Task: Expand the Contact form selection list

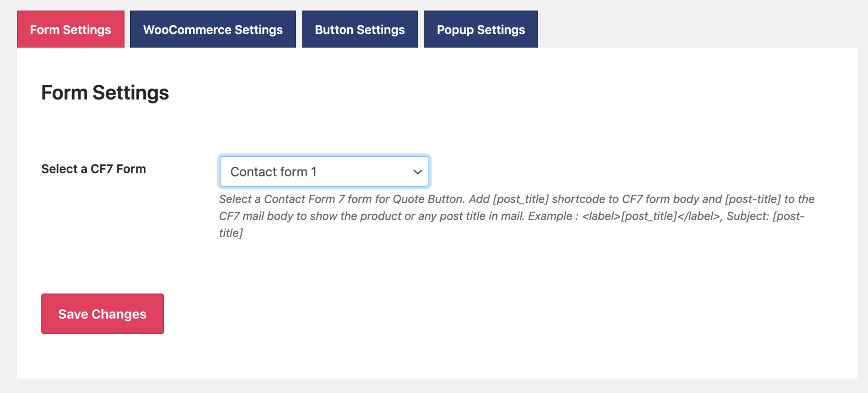Action: (323, 171)
